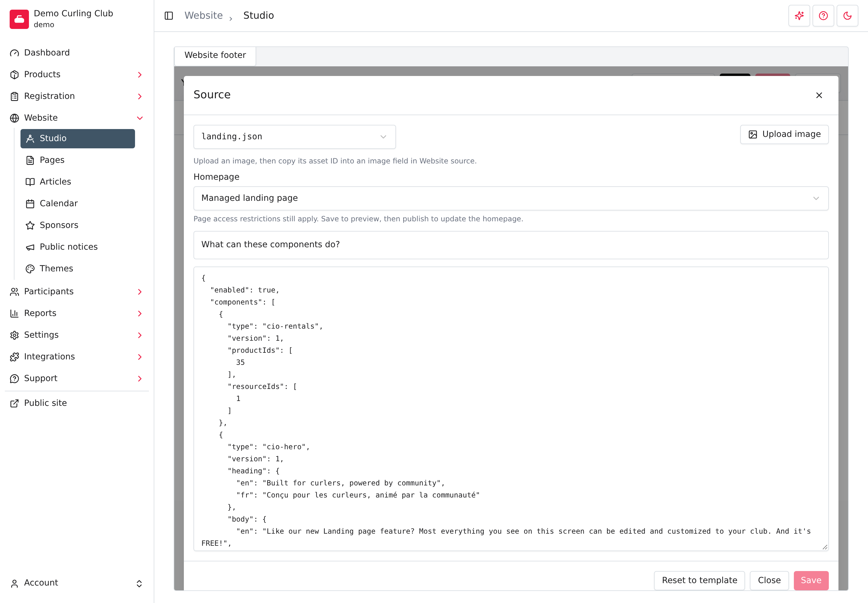Viewport: 868px width, 603px height.
Task: Click the "enabled": true line
Action: click(244, 290)
